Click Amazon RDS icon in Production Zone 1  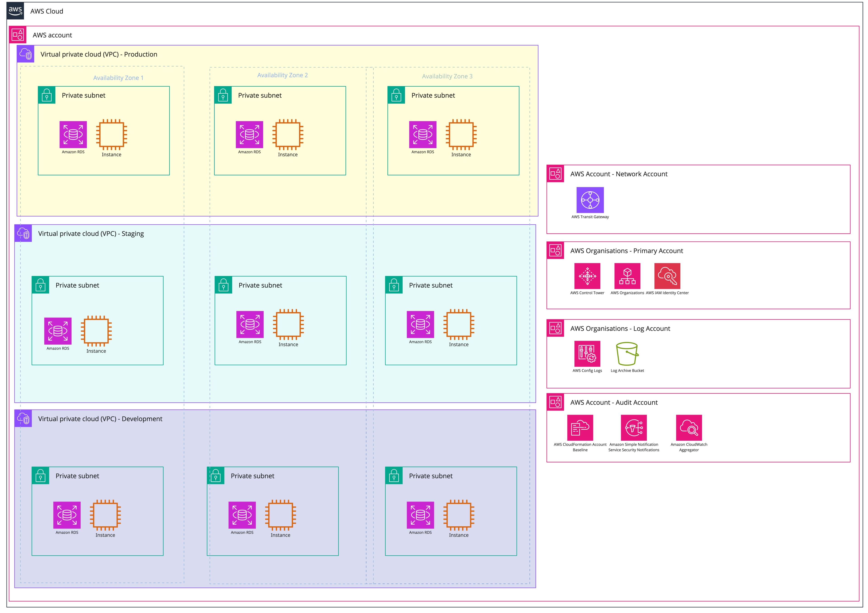(73, 135)
